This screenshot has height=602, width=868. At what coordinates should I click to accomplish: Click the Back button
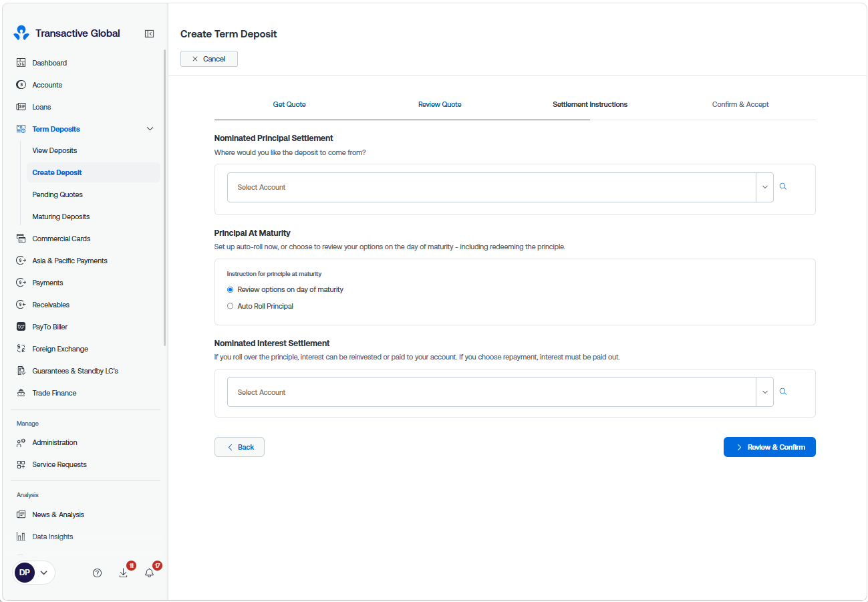coord(239,447)
